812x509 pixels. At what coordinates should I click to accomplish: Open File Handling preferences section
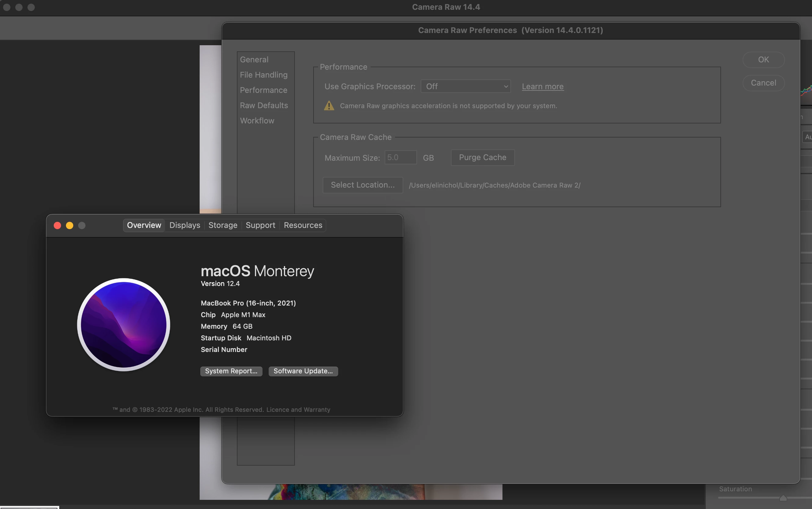(x=263, y=75)
